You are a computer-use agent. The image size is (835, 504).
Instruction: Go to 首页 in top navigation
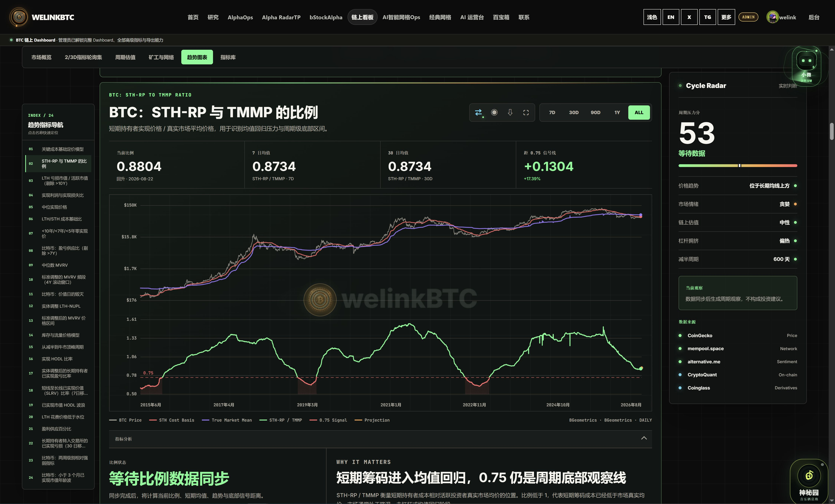pyautogui.click(x=193, y=17)
